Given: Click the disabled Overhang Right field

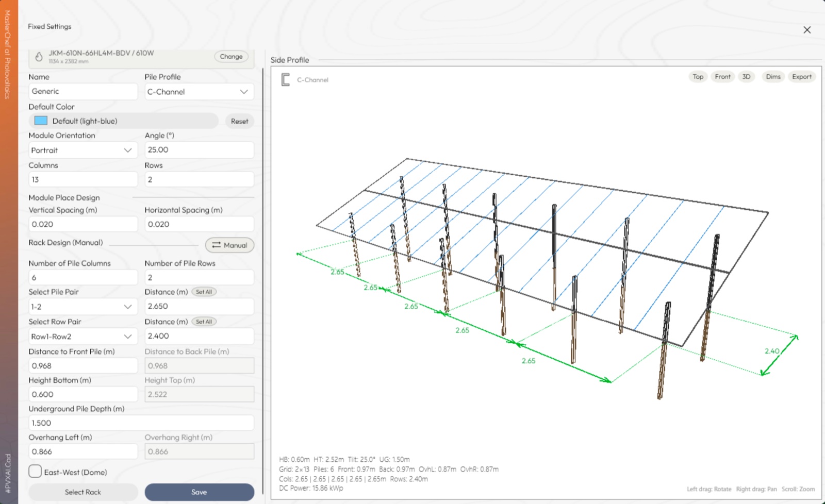Looking at the screenshot, I should point(199,451).
